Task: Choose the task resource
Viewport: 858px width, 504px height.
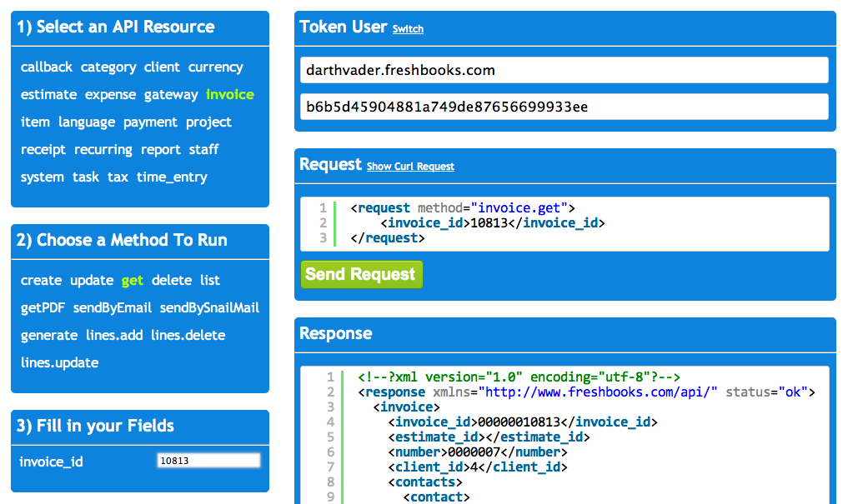Action: [86, 177]
